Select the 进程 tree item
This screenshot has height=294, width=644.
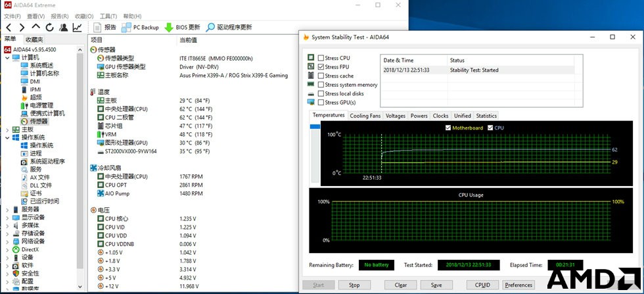[x=32, y=153]
